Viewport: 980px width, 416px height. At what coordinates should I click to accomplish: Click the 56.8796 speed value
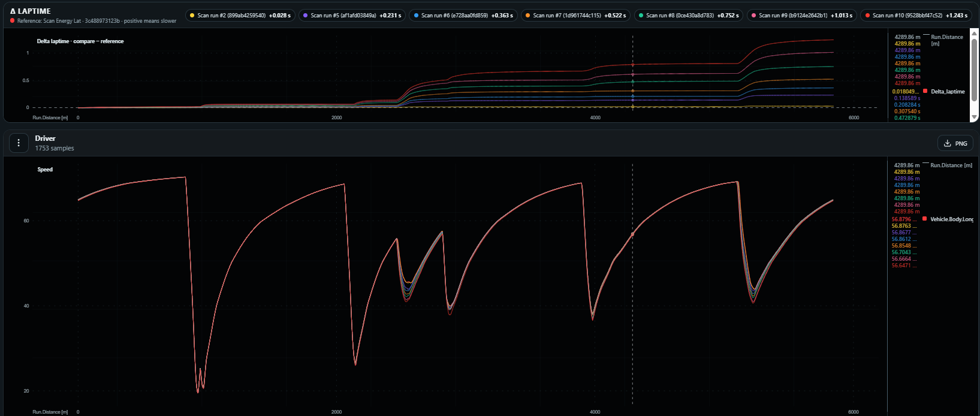coord(904,219)
